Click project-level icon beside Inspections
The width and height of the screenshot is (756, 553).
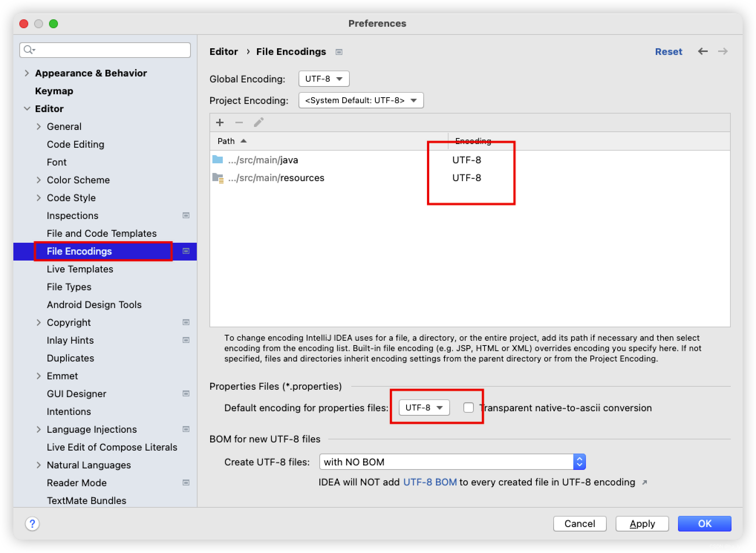pyautogui.click(x=186, y=216)
